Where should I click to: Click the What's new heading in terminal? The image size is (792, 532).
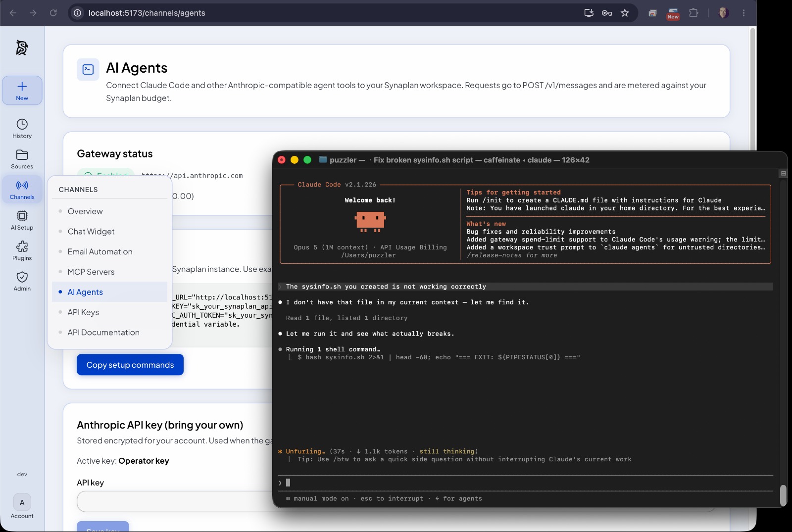click(x=486, y=224)
